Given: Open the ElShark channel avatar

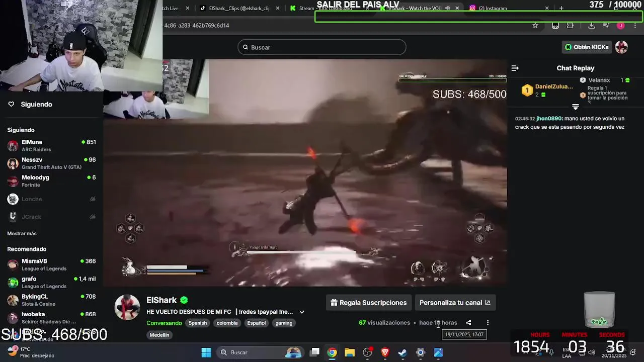Looking at the screenshot, I should click(x=127, y=307).
